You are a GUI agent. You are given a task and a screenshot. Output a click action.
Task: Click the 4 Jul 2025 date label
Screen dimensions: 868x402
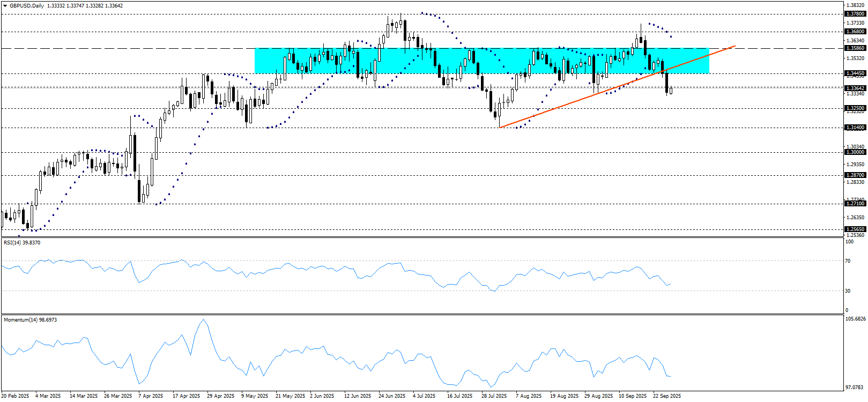(x=424, y=396)
